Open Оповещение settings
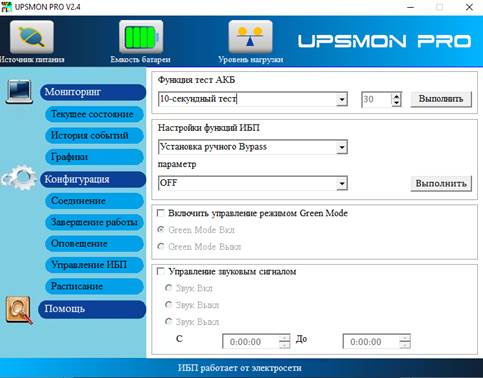 pos(94,243)
